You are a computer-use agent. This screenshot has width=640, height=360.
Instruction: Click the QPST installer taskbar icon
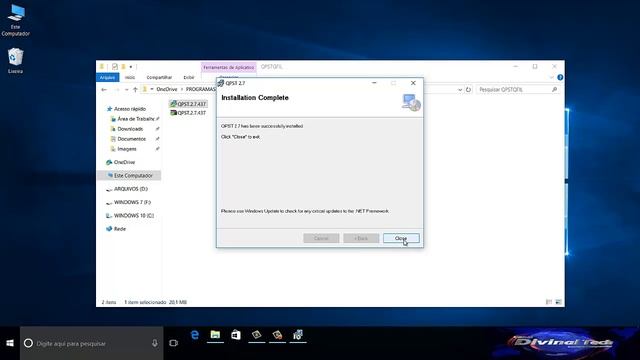[x=298, y=336]
